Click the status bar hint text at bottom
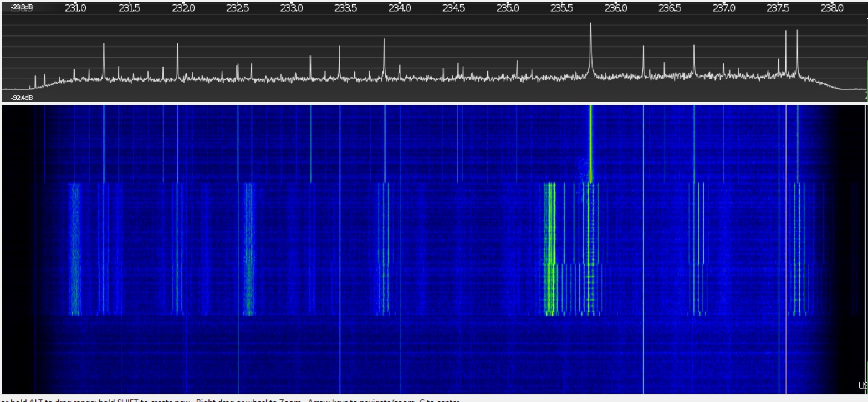The image size is (868, 402). 230,399
